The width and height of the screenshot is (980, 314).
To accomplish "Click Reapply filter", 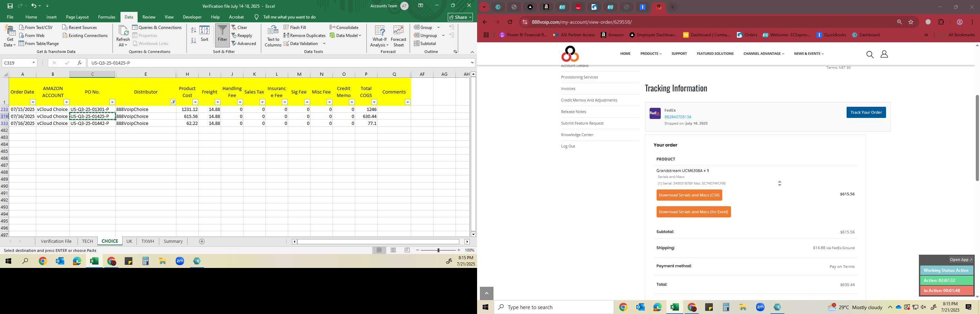I will [x=242, y=35].
